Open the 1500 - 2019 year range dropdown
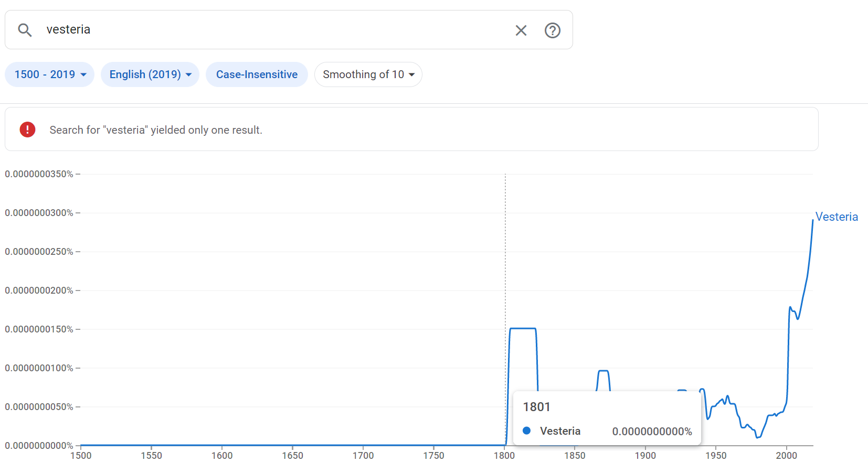This screenshot has height=473, width=868. pyautogui.click(x=50, y=74)
